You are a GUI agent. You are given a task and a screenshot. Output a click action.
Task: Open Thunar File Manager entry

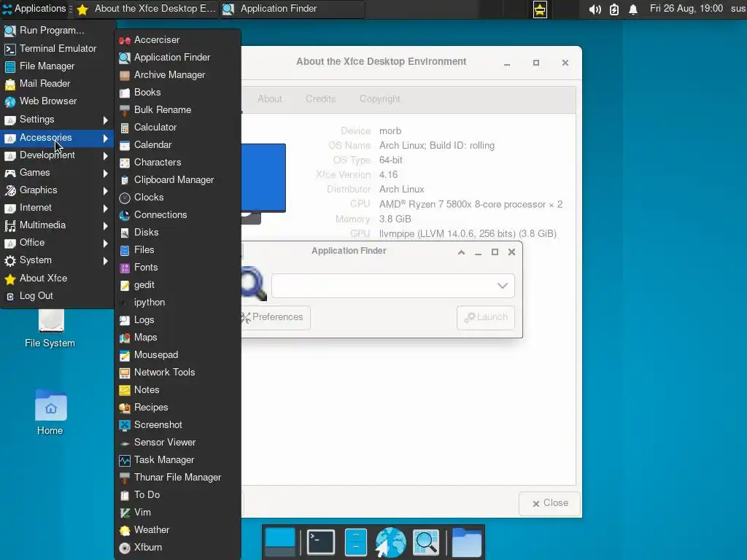click(x=177, y=478)
